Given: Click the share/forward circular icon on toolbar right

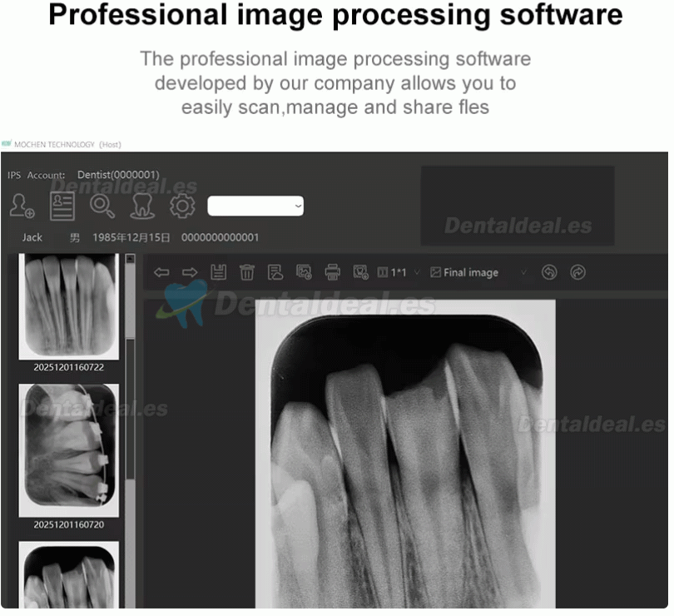Looking at the screenshot, I should (x=576, y=272).
